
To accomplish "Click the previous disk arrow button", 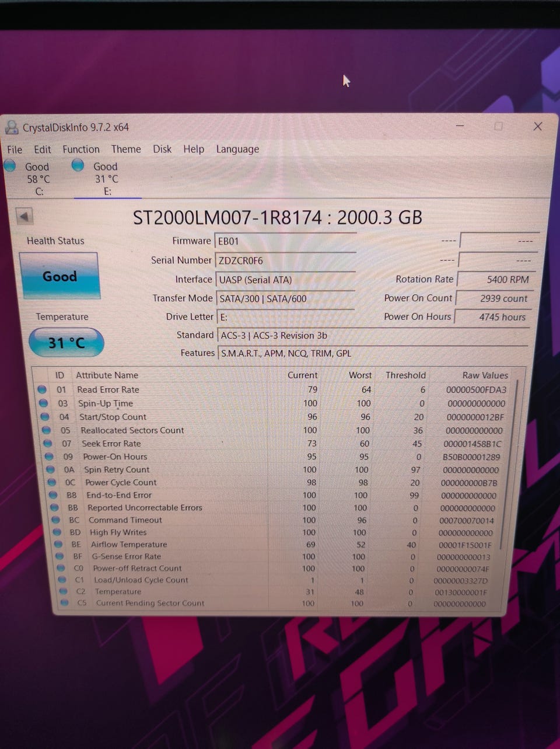I will (24, 217).
